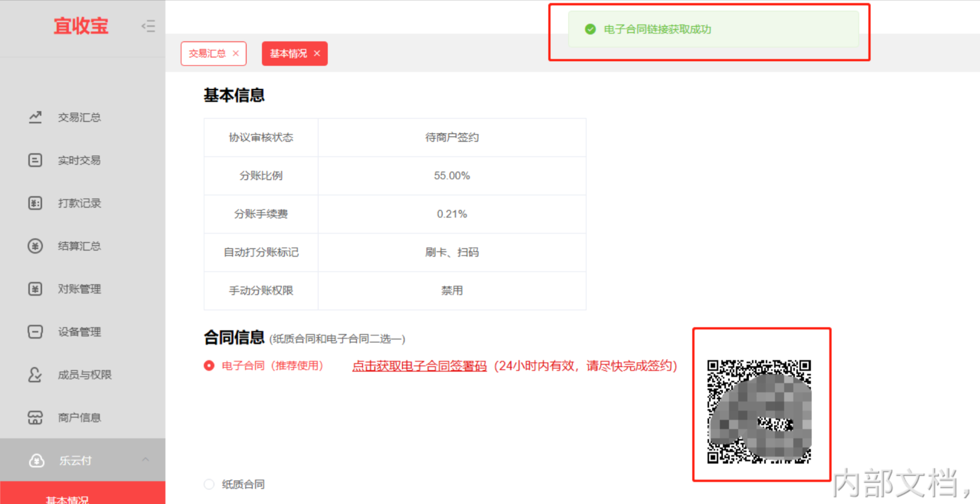Click the 打款记录 sidebar icon
The width and height of the screenshot is (980, 504).
[x=35, y=203]
